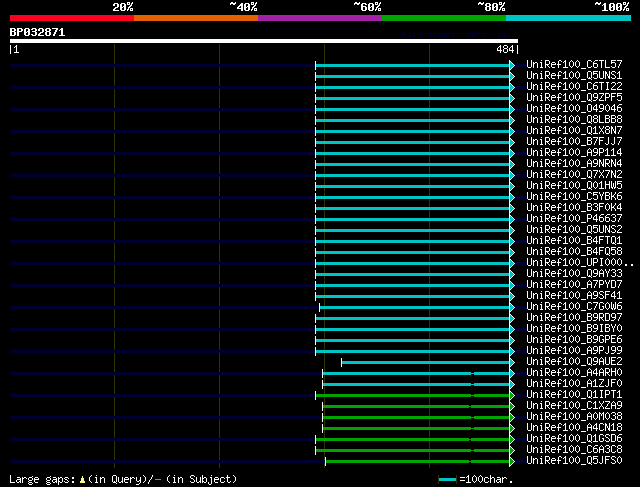This screenshot has width=640, height=487.
Task: Click the UniRef100_B9IBY0 label
Action: pos(574,329)
